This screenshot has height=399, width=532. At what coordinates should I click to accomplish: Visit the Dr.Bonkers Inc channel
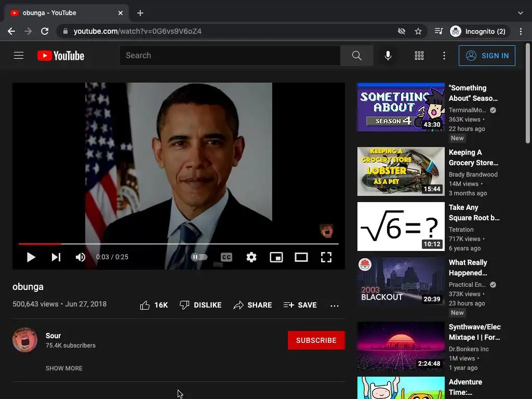469,349
